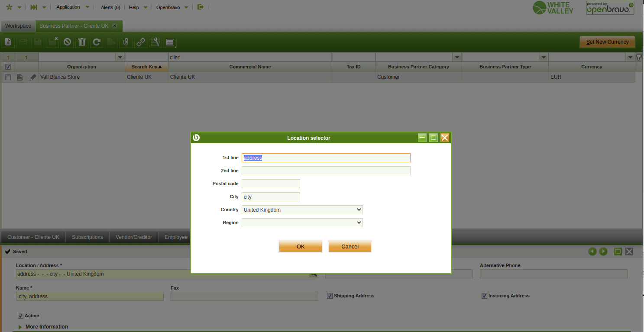Click the refresh arrow toolbar icon

click(97, 42)
